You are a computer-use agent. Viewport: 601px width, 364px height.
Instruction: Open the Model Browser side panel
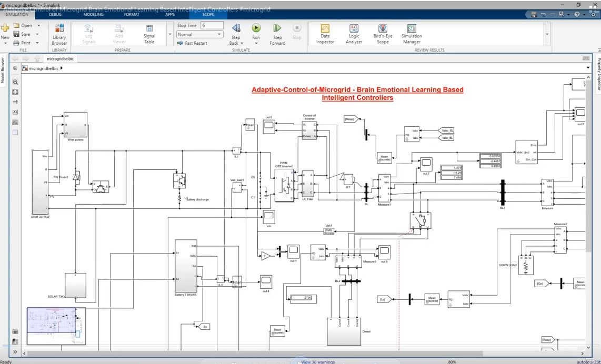[3, 71]
